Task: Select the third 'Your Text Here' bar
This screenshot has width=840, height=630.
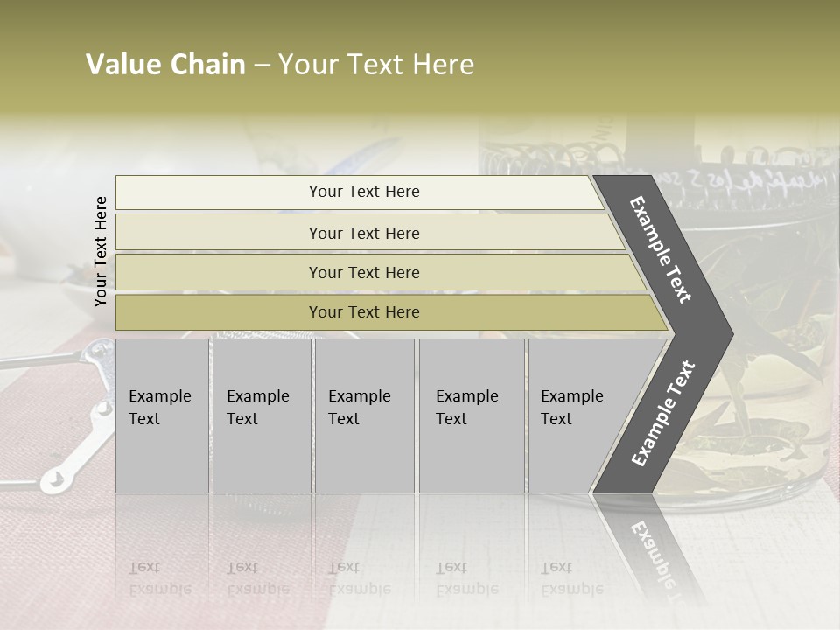Action: 381,272
